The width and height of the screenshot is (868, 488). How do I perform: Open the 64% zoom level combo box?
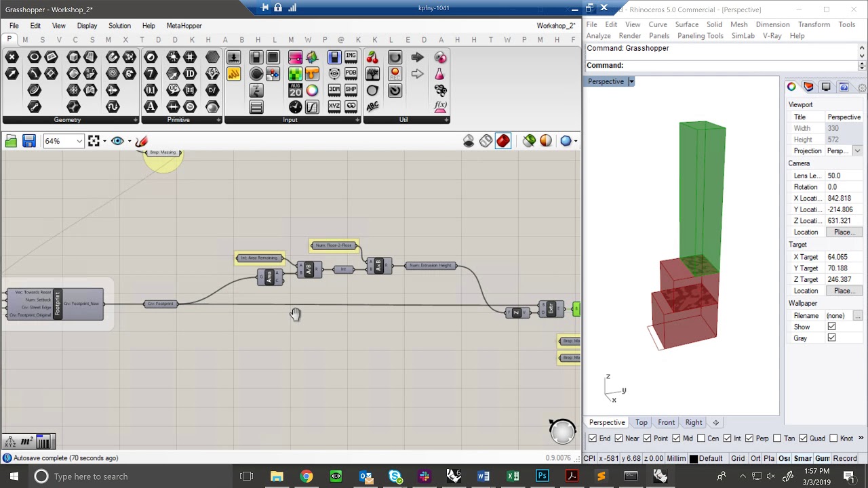(x=63, y=141)
